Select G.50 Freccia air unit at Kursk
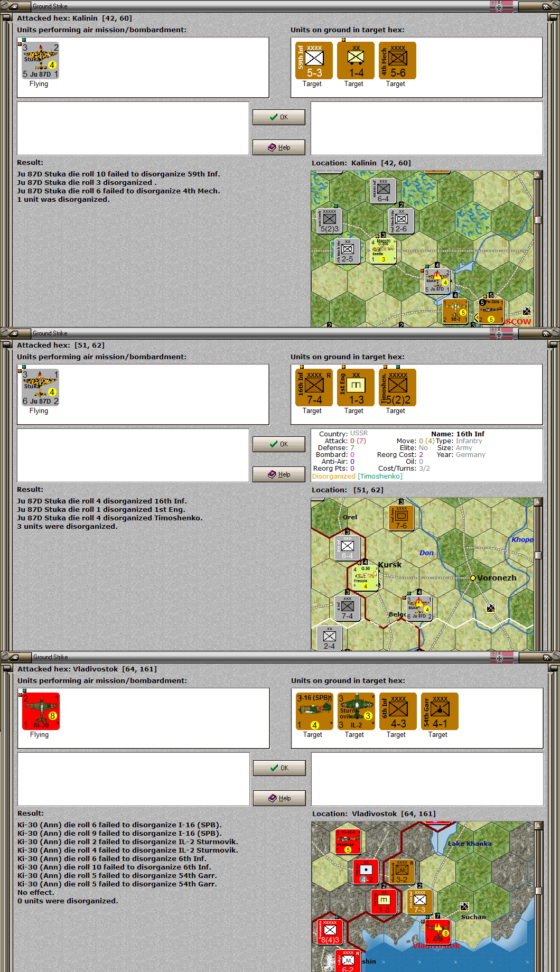The height and width of the screenshot is (972, 560). (365, 578)
